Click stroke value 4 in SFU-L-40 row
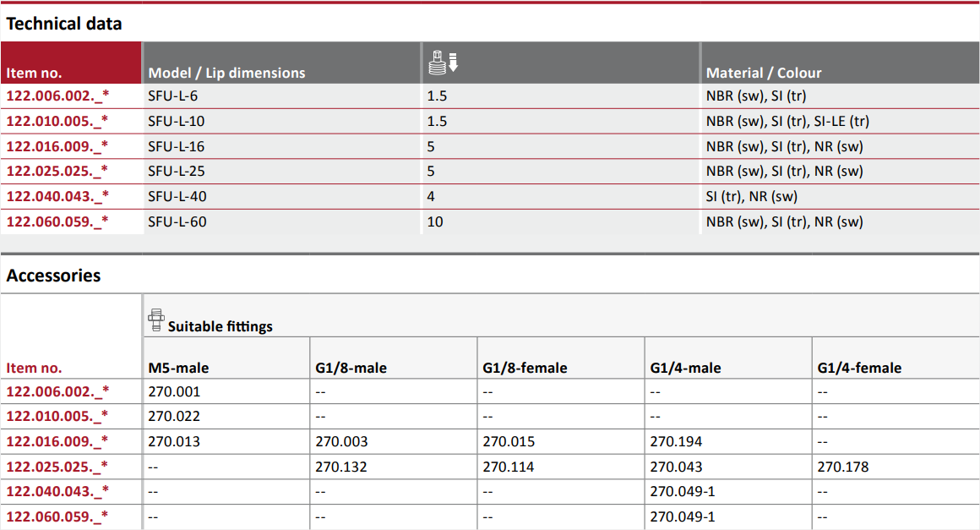 (431, 196)
